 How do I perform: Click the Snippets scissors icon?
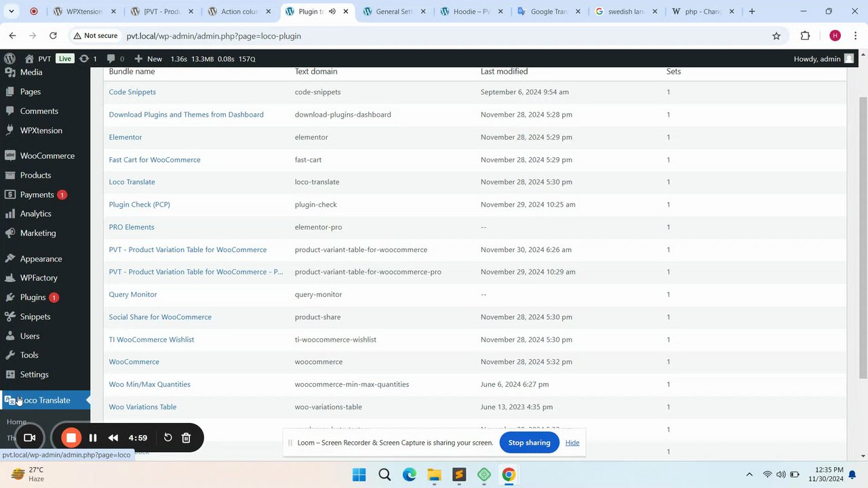10,317
